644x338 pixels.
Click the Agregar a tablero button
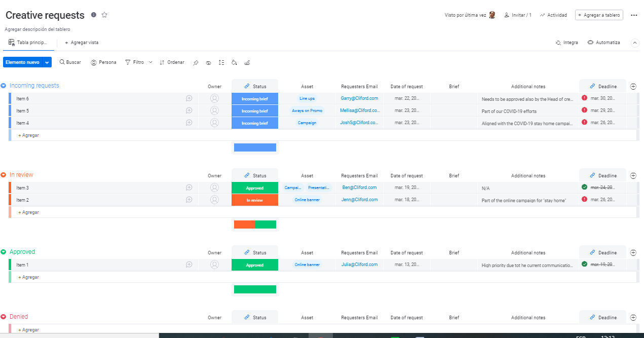point(598,15)
